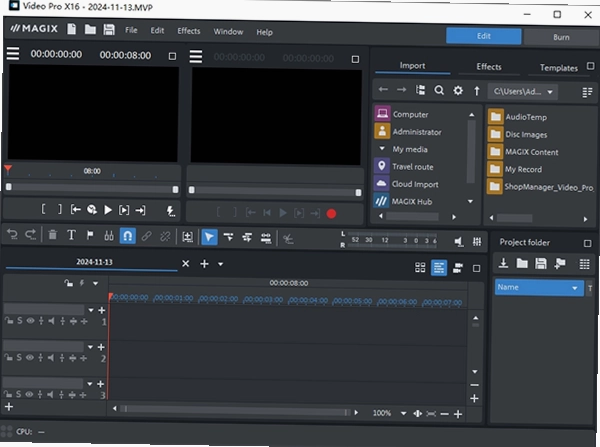Screen dimensions: 600x447
Task: Undo the last action
Action: click(12, 234)
